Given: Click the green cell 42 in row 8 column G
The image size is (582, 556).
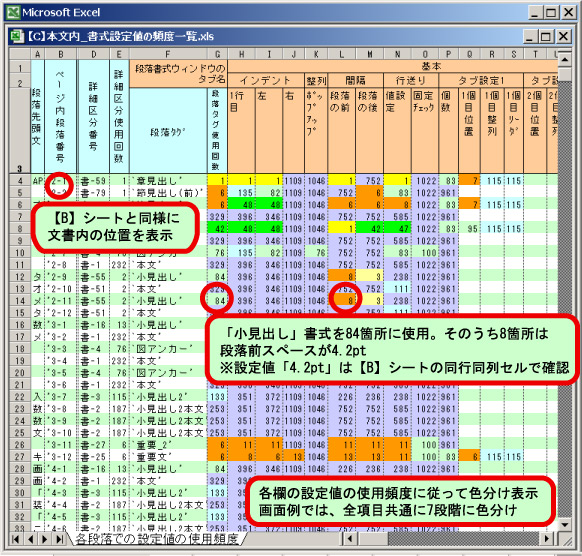Looking at the screenshot, I should [x=218, y=229].
